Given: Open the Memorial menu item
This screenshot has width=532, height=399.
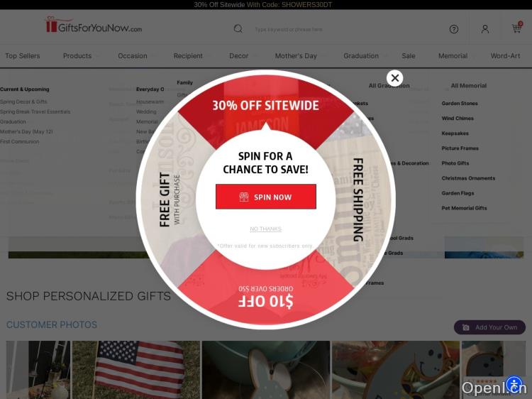Looking at the screenshot, I should click(x=453, y=55).
